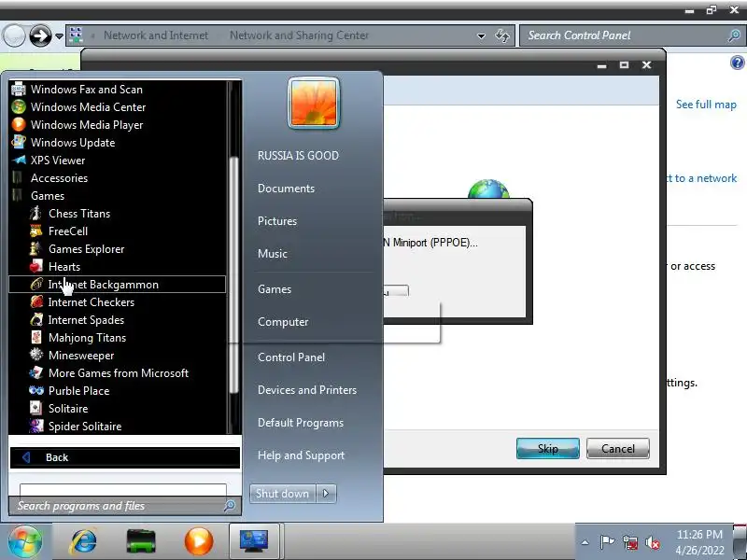Click the Windows Media Player program icon
The width and height of the screenshot is (747, 560).
point(18,124)
